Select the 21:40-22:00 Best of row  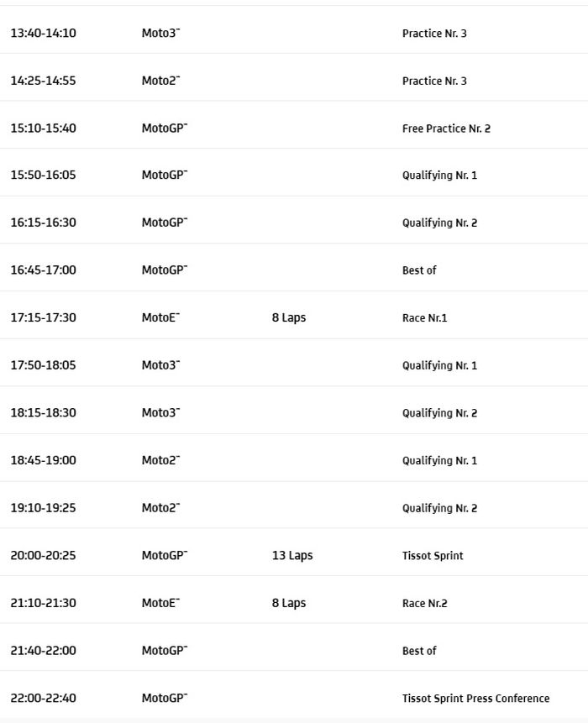419,651
